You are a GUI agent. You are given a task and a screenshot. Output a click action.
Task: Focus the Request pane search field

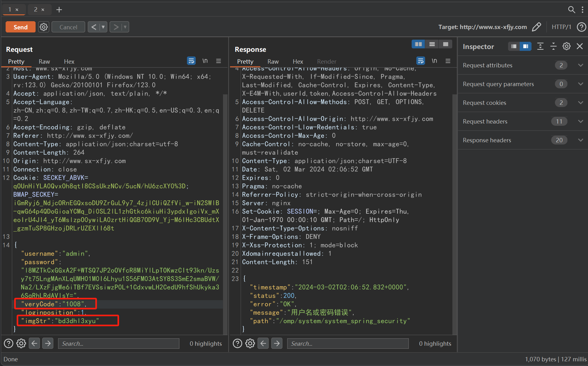click(119, 344)
